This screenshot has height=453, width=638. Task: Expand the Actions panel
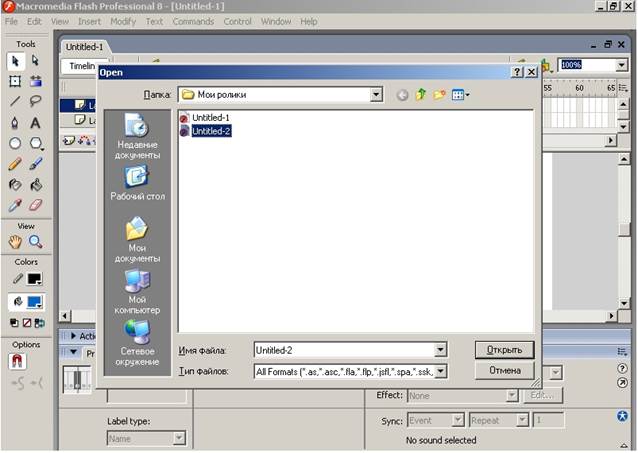point(74,336)
